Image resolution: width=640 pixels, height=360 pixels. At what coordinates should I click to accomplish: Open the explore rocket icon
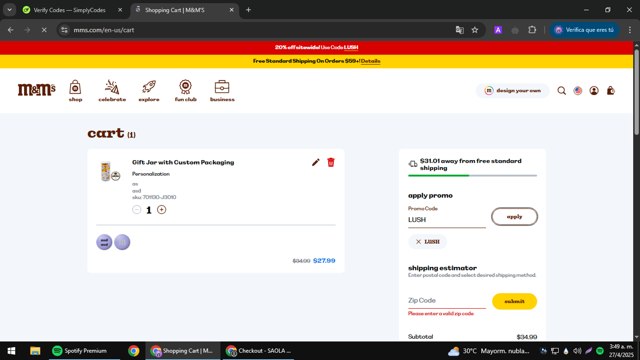click(x=149, y=91)
